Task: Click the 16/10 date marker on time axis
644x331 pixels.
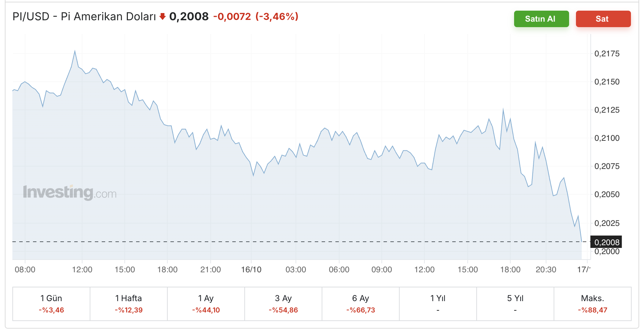Action: [x=251, y=270]
